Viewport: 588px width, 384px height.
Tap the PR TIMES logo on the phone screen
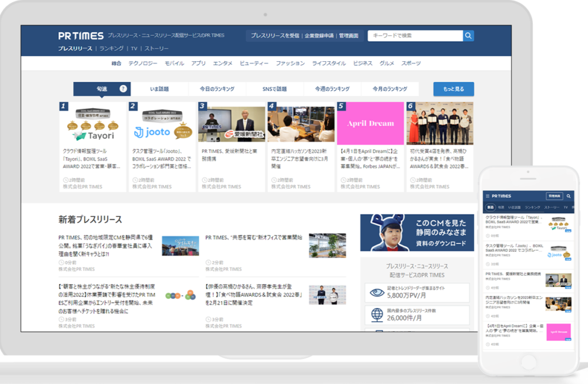(501, 196)
